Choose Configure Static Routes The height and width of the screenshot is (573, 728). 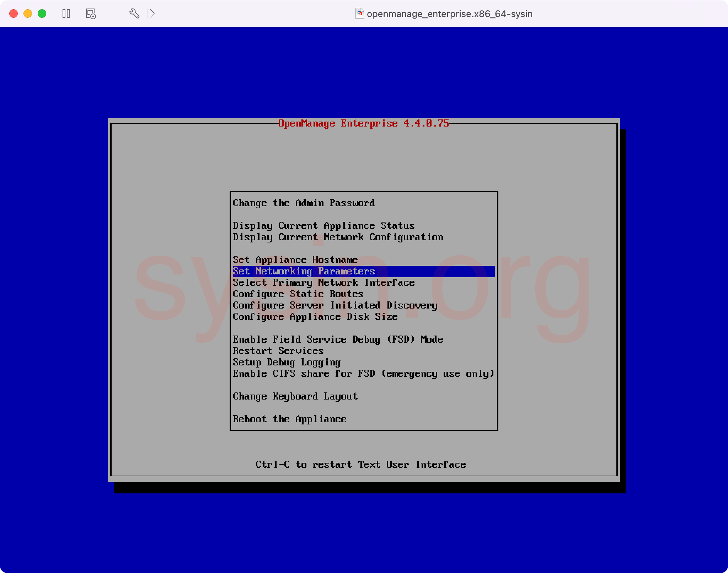(x=298, y=294)
